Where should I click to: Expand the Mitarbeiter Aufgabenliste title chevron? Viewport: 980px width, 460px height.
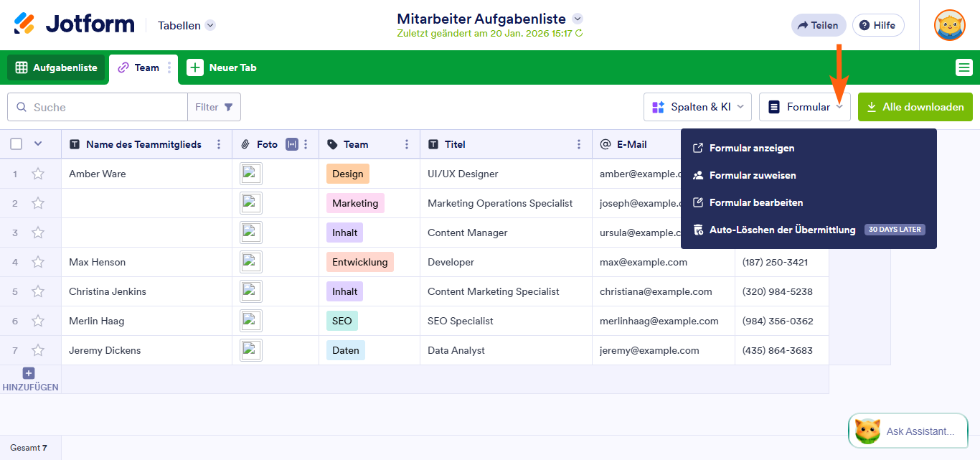coord(578,18)
